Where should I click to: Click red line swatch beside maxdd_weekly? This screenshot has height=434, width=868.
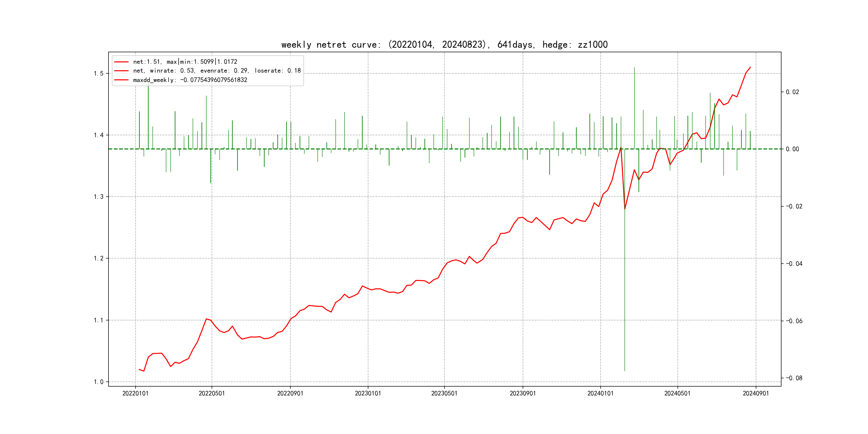point(121,80)
